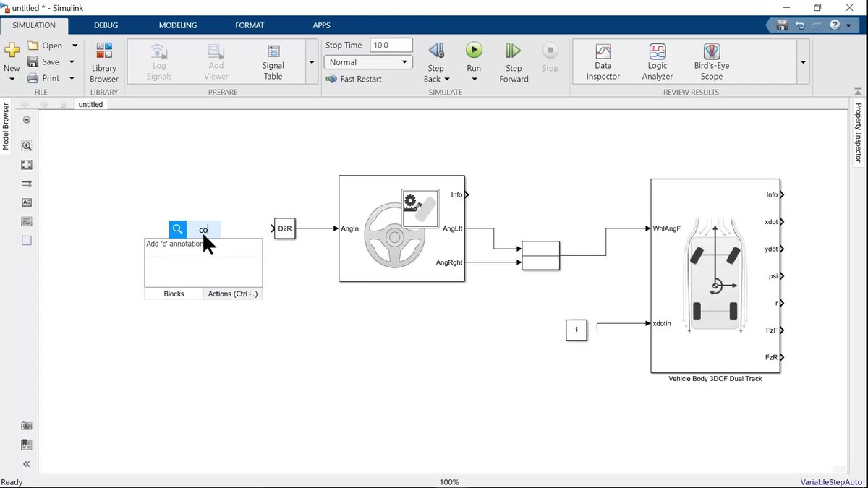Select Add 'c' annotation suggestion
The height and width of the screenshot is (488, 868).
(203, 244)
